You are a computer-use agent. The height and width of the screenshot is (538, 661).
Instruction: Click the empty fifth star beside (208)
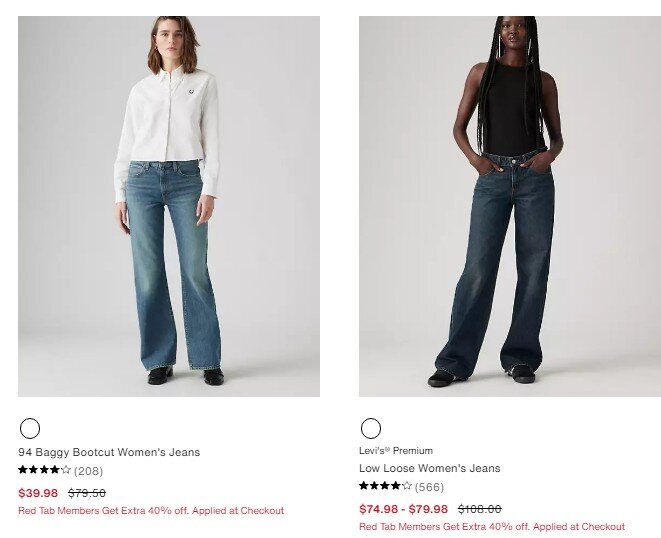pyautogui.click(x=66, y=470)
